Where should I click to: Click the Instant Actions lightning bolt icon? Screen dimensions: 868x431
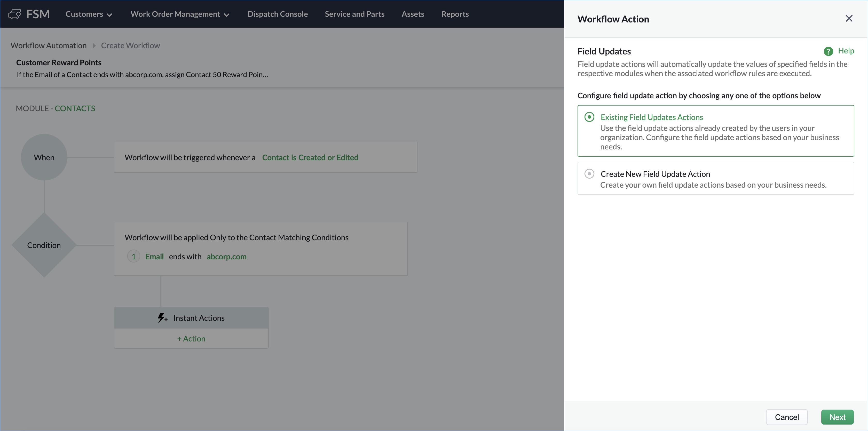(x=162, y=317)
